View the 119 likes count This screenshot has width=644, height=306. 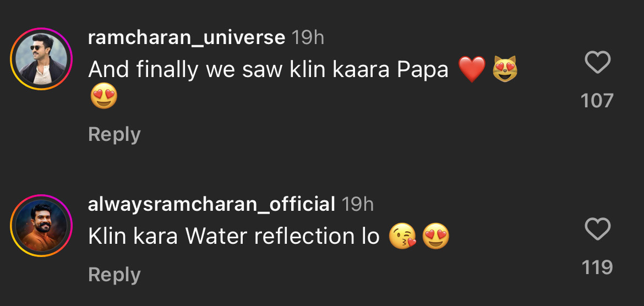tap(597, 267)
